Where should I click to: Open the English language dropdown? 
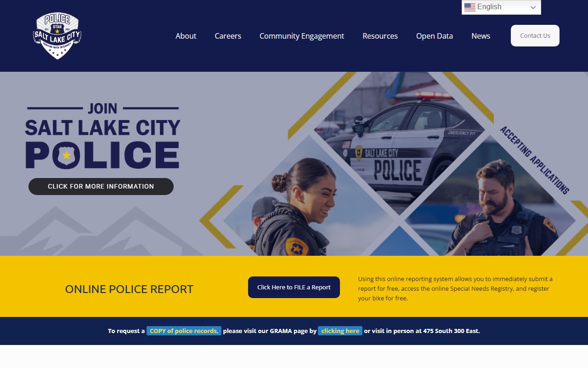point(501,7)
